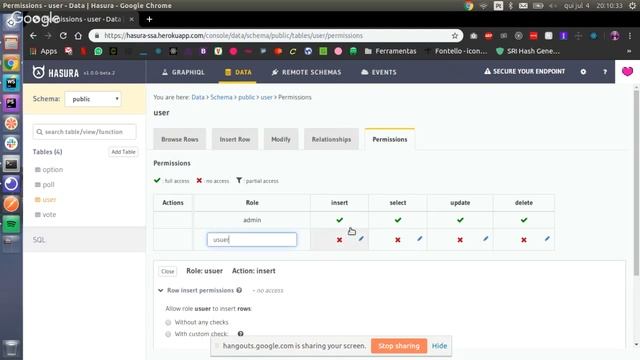This screenshot has width=640, height=360.
Task: Switch to Data tab
Action: tap(238, 72)
